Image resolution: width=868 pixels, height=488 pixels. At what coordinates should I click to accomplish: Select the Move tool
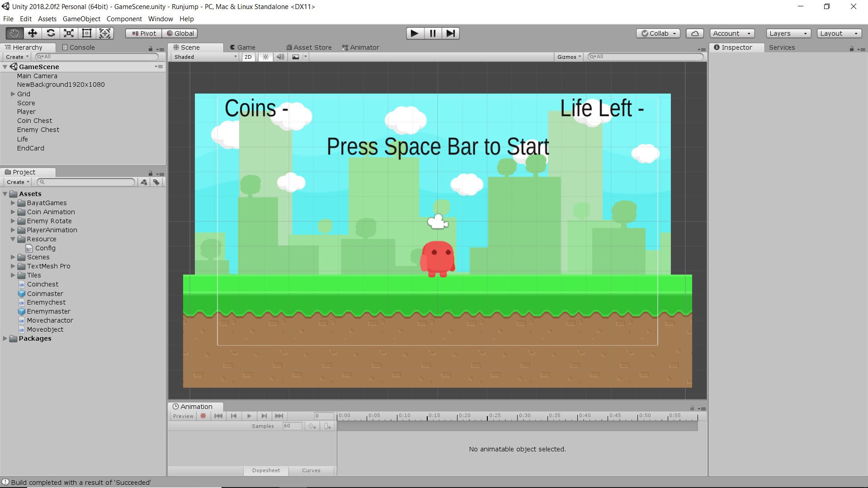(32, 33)
